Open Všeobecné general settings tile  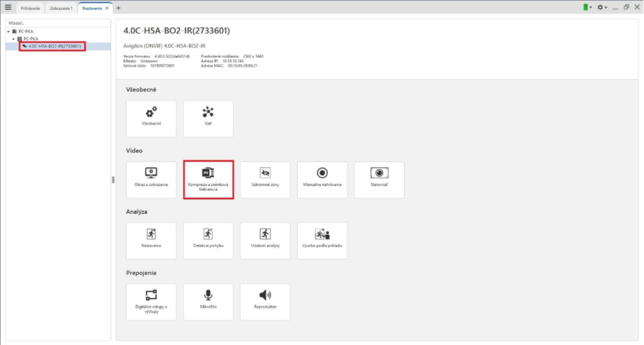point(151,119)
